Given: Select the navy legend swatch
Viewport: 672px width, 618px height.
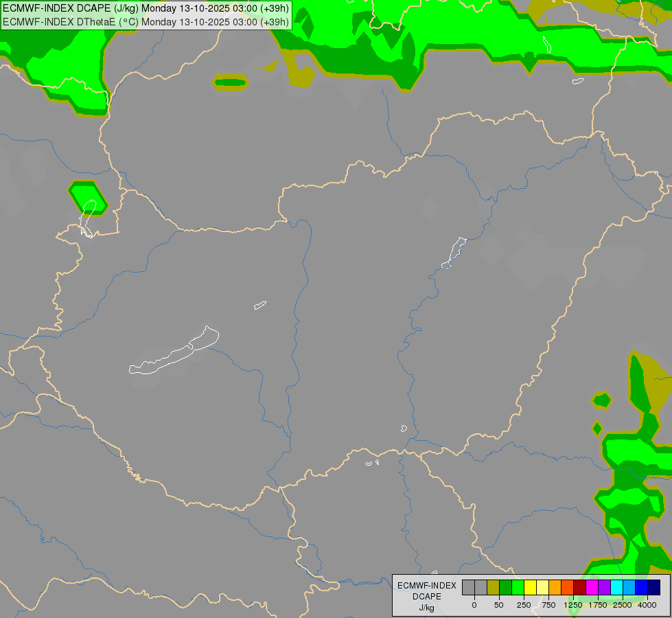Looking at the screenshot, I should (x=654, y=587).
